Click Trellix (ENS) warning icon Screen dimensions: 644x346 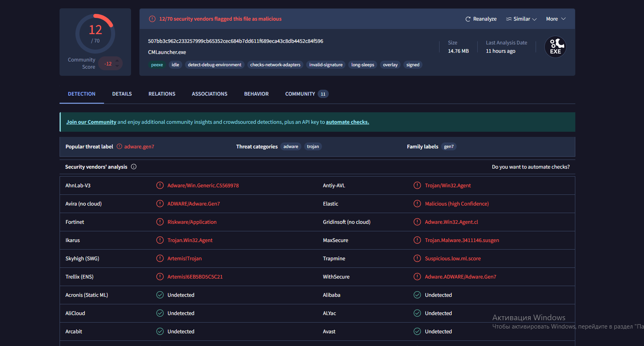point(160,277)
